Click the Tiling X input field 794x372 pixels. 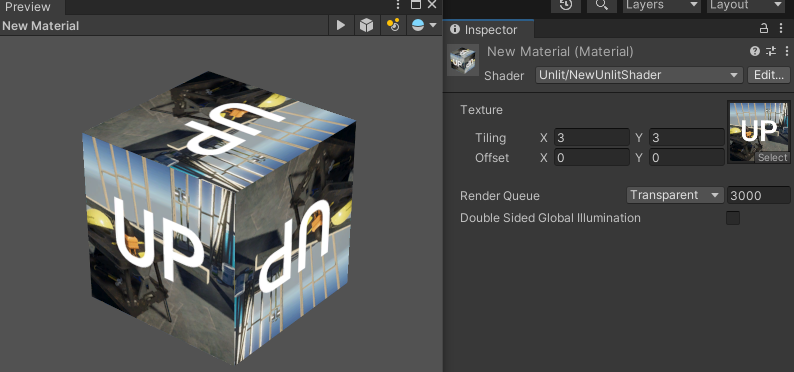591,138
